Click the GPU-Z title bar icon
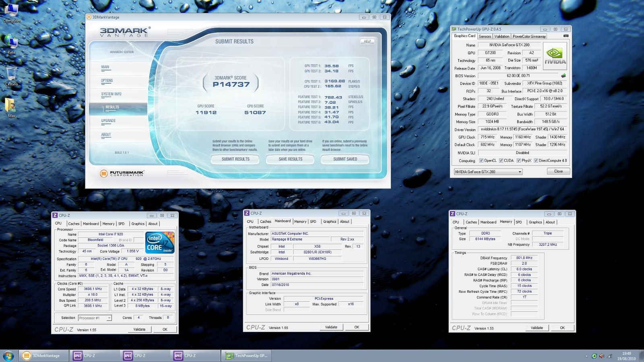The width and height of the screenshot is (644, 362). [454, 29]
